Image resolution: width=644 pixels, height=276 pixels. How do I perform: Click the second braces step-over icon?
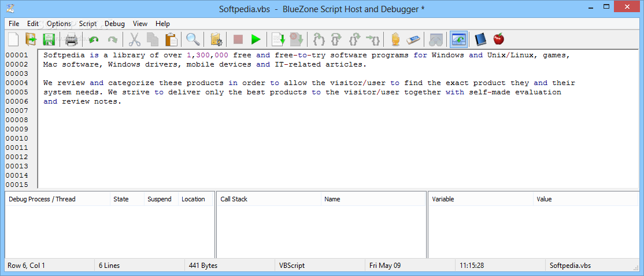coord(337,39)
